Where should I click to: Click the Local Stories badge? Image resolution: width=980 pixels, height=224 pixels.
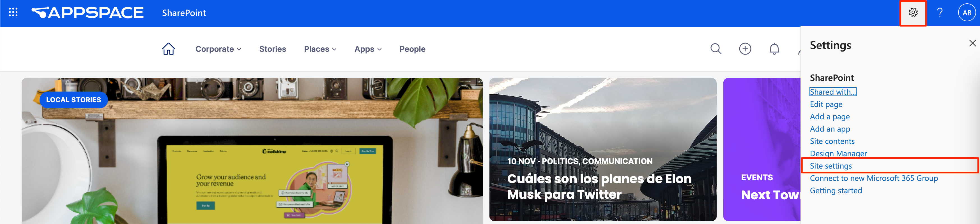pos(73,100)
